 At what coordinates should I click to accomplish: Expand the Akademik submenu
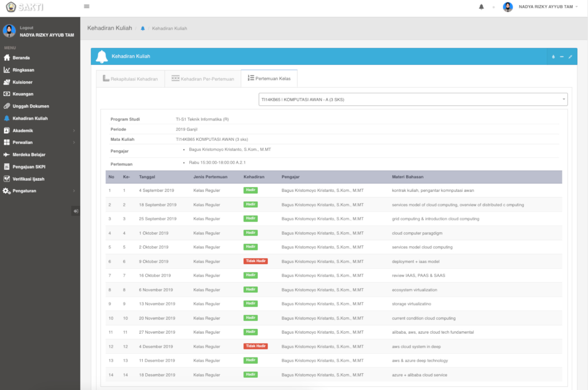click(x=74, y=130)
